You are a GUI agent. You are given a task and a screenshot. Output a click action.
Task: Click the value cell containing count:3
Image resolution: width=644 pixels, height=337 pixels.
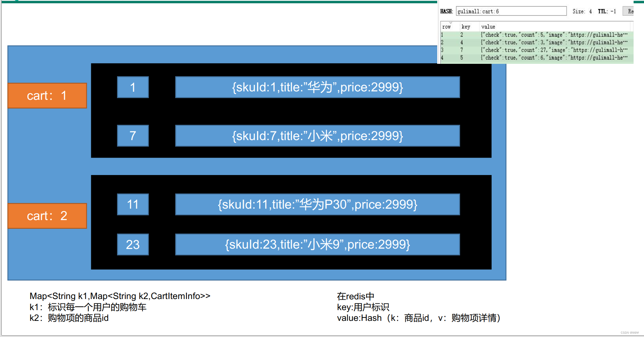click(x=554, y=42)
